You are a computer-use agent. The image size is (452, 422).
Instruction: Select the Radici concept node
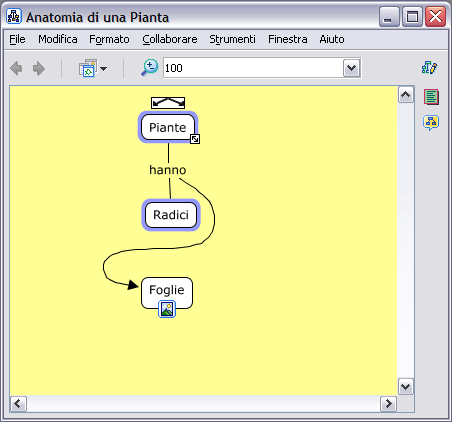(171, 215)
